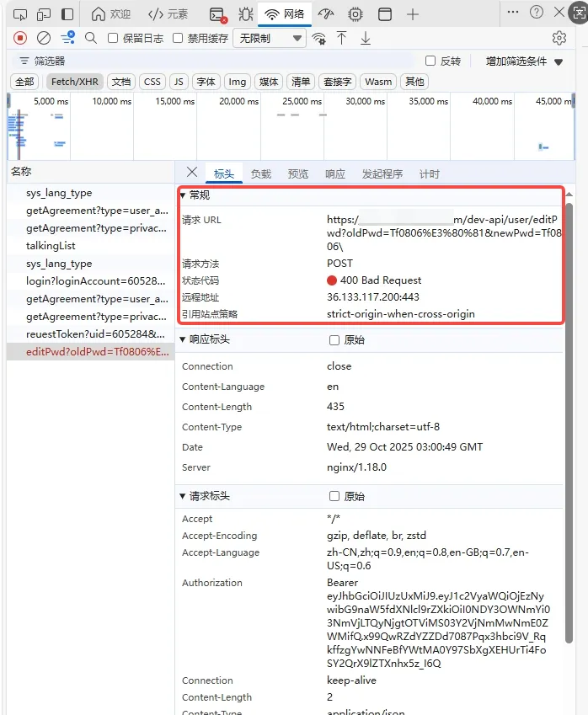Add more tools with plus icon
Screen dimensions: 588x715
tap(413, 14)
